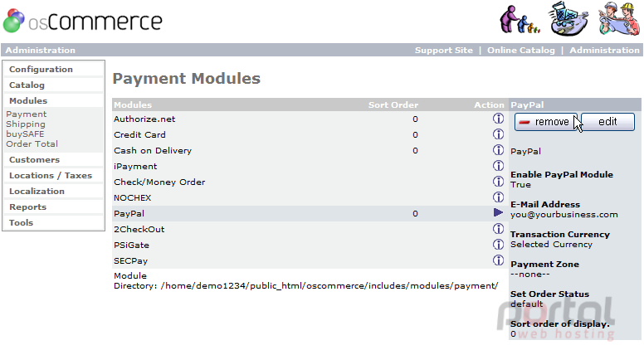
Task: Select the buySAFE submenu link
Action: [25, 134]
